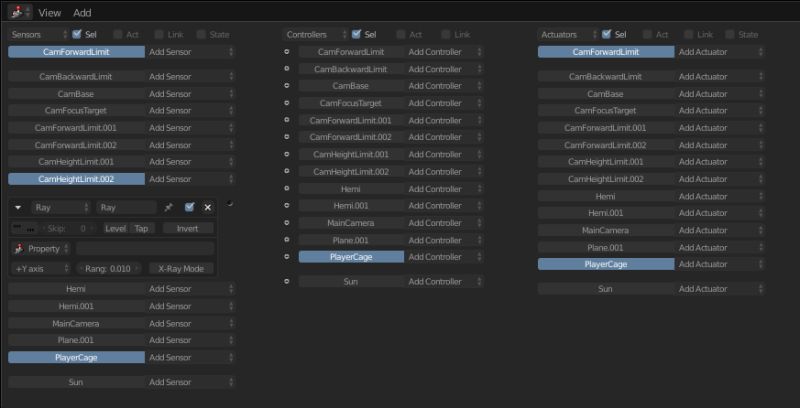Image resolution: width=800 pixels, height=408 pixels.
Task: Open the Logic Editor type selector icon
Action: point(20,12)
